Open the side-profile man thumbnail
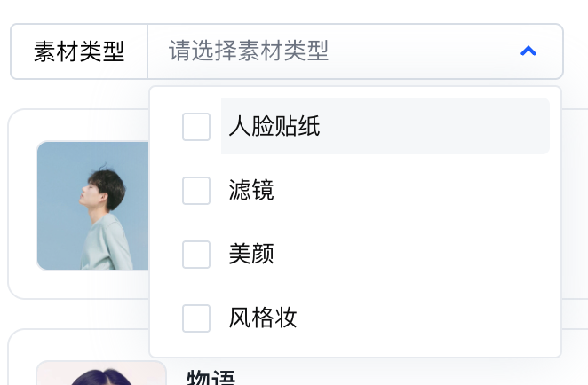The image size is (588, 385). click(x=93, y=205)
